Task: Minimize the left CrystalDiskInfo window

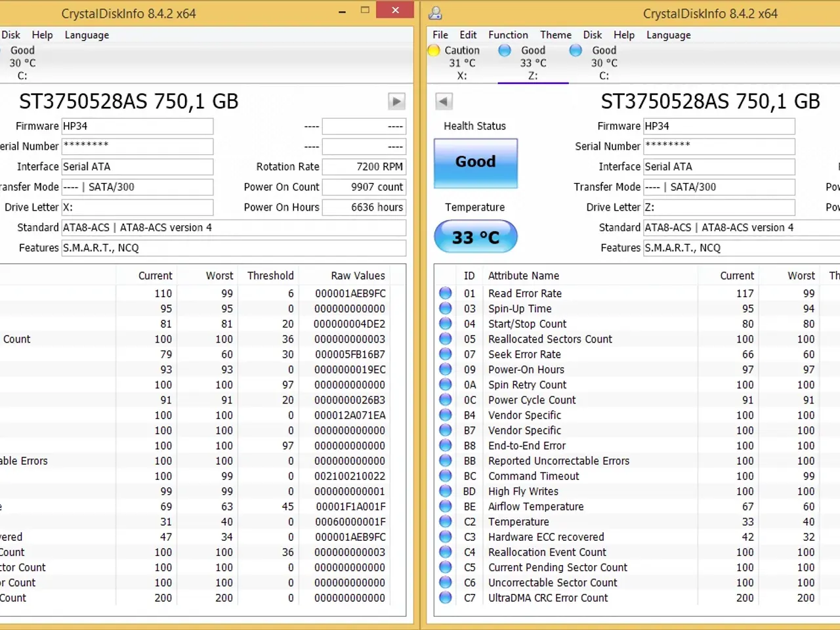Action: (343, 10)
